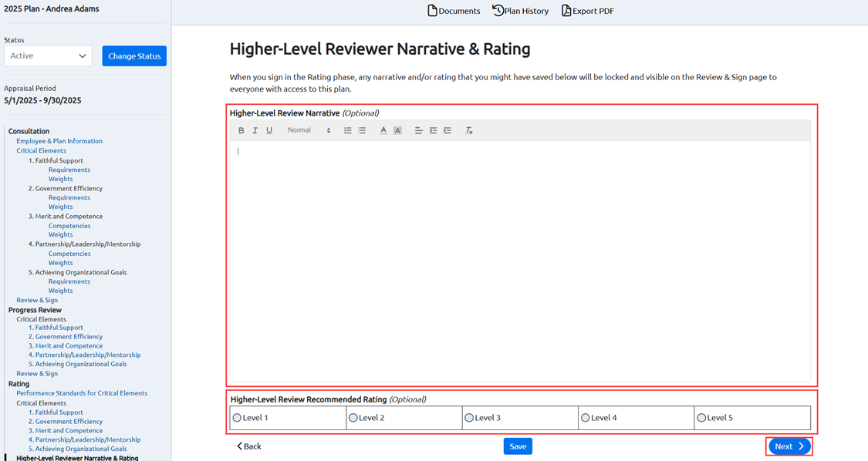Open Requirements under Faithful Support

tap(69, 170)
